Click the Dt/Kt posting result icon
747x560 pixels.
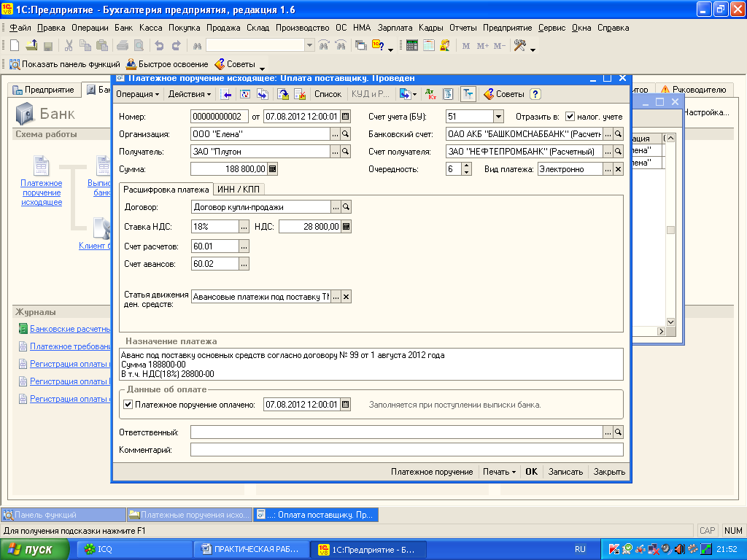pyautogui.click(x=430, y=94)
